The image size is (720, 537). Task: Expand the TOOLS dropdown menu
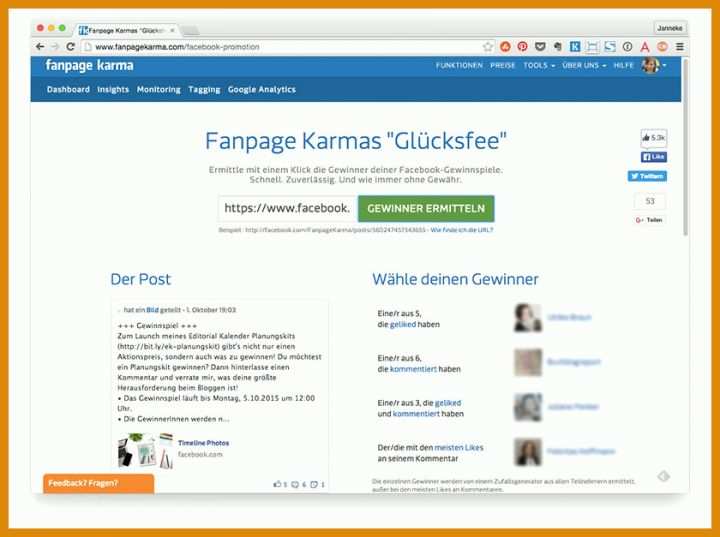click(539, 66)
